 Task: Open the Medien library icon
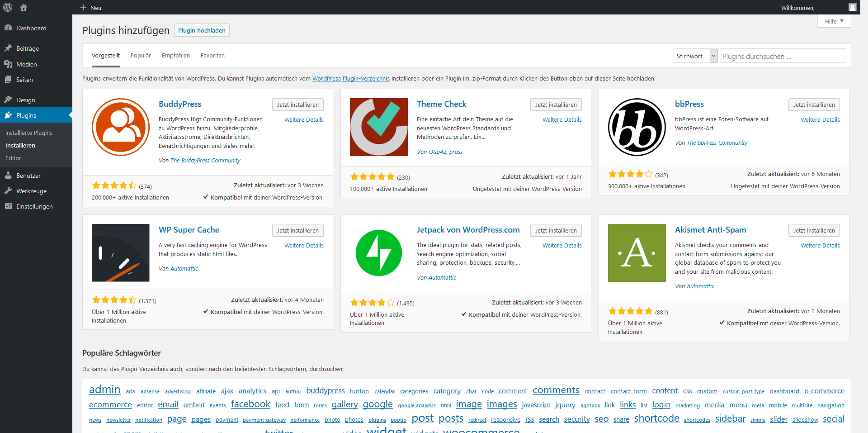click(9, 64)
